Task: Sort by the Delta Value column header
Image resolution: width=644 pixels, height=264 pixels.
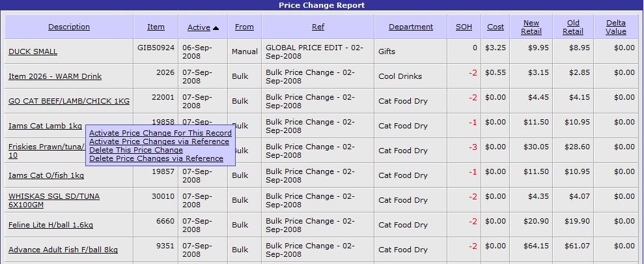Action: pyautogui.click(x=616, y=27)
